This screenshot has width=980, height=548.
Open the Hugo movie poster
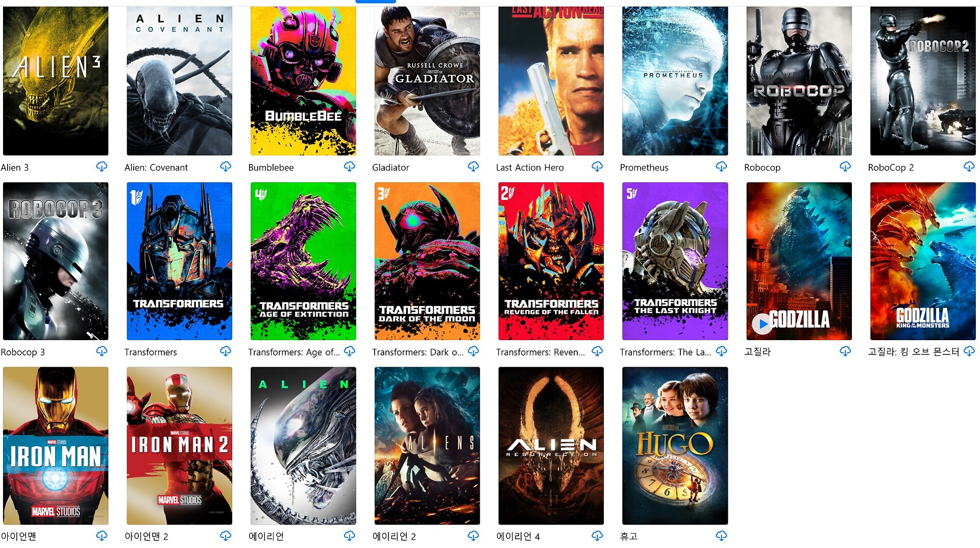pos(675,445)
